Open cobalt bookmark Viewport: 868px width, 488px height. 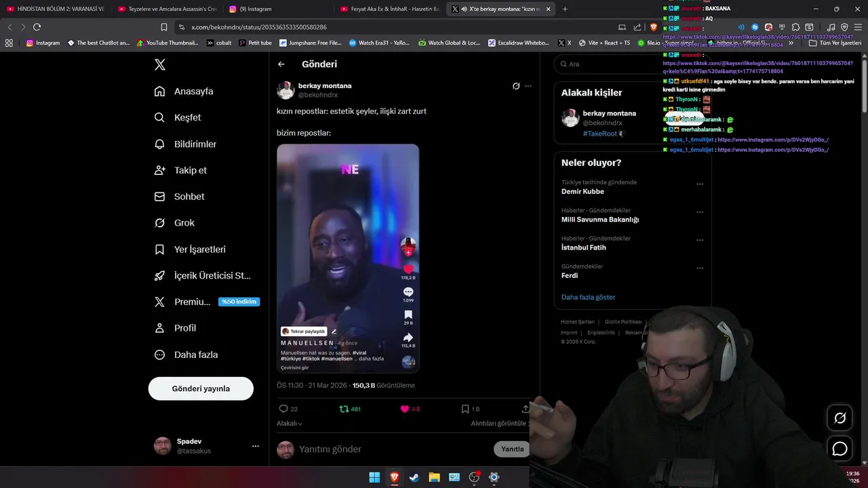[219, 43]
